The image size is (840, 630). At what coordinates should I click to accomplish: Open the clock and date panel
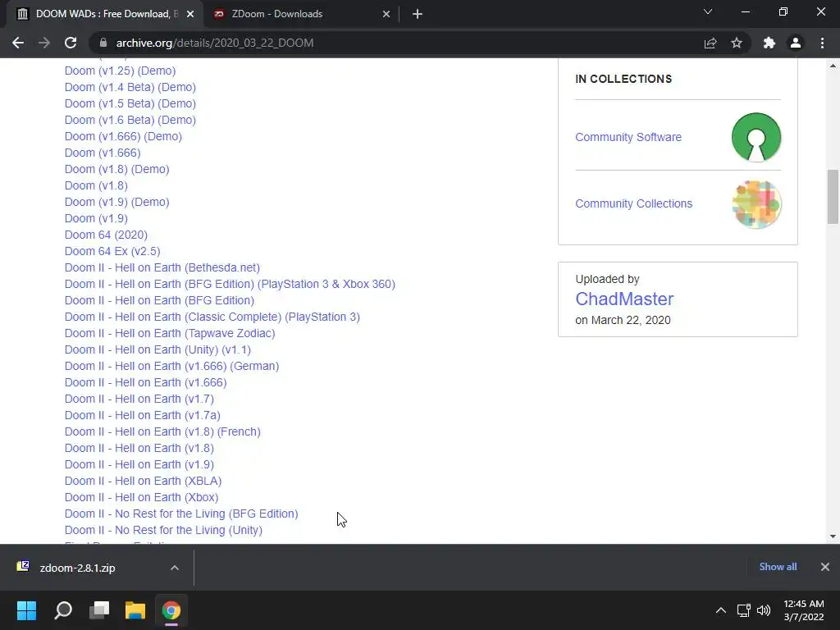[x=804, y=610]
